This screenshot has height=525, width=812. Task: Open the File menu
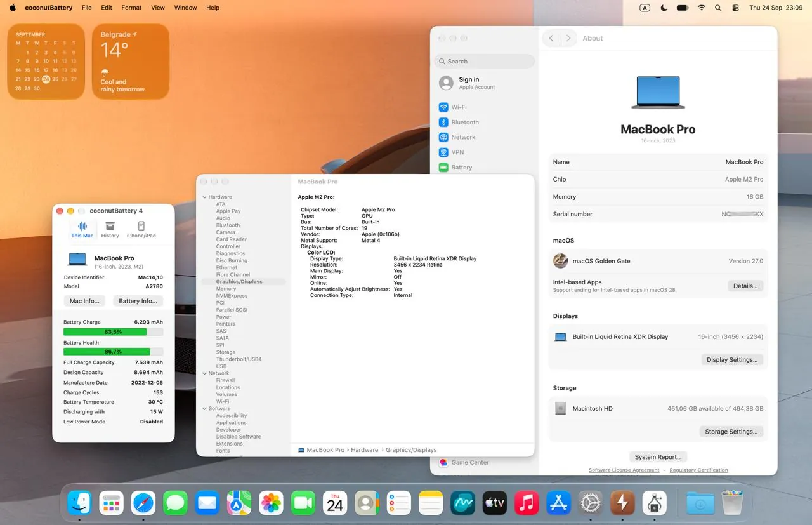click(x=87, y=8)
